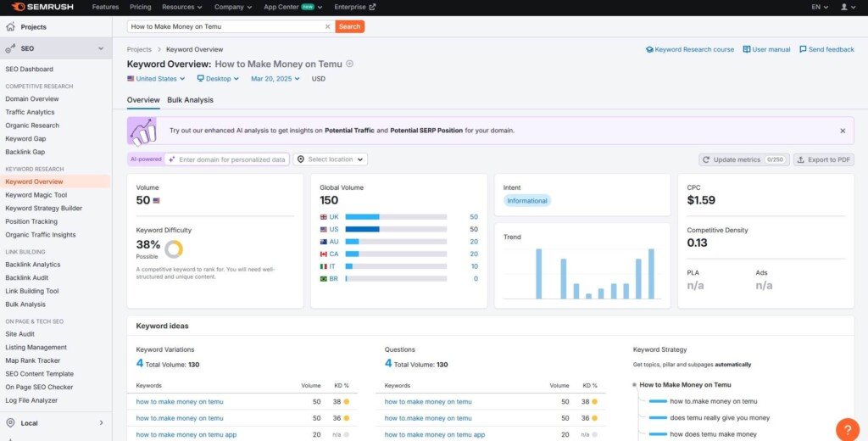This screenshot has width=868, height=441.
Task: Open the United States country dropdown
Action: pyautogui.click(x=156, y=79)
